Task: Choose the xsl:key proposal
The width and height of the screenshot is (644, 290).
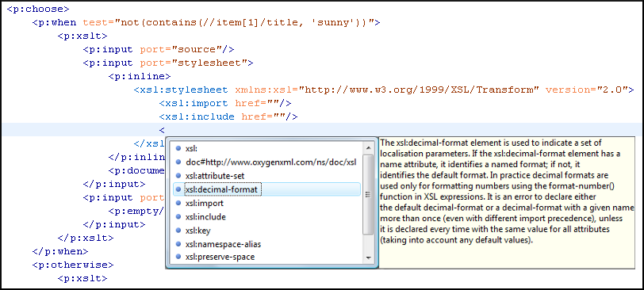Action: [x=267, y=231]
